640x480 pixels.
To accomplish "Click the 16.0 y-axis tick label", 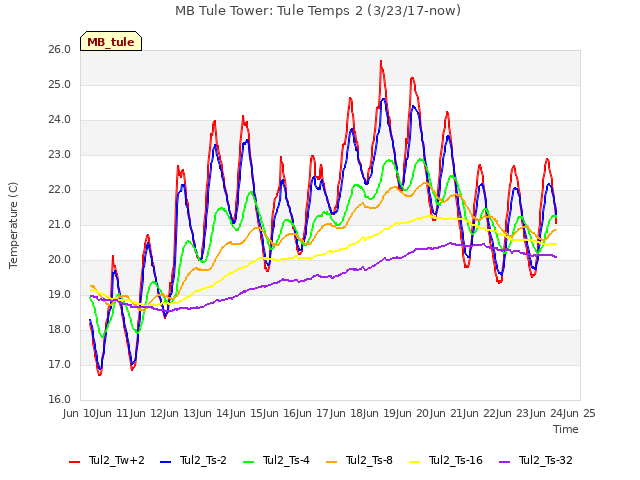I will click(x=60, y=400).
